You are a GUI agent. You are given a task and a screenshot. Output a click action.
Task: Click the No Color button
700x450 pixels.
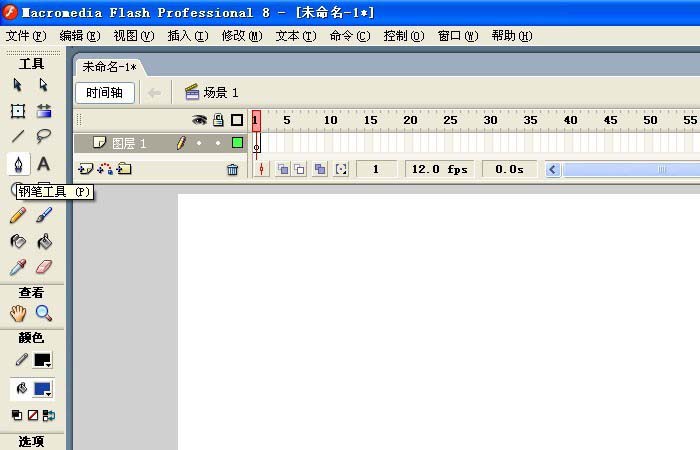click(x=33, y=415)
